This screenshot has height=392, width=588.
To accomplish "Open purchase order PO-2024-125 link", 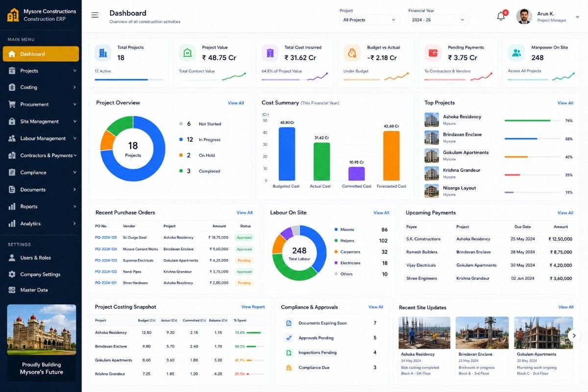I will coord(106,238).
